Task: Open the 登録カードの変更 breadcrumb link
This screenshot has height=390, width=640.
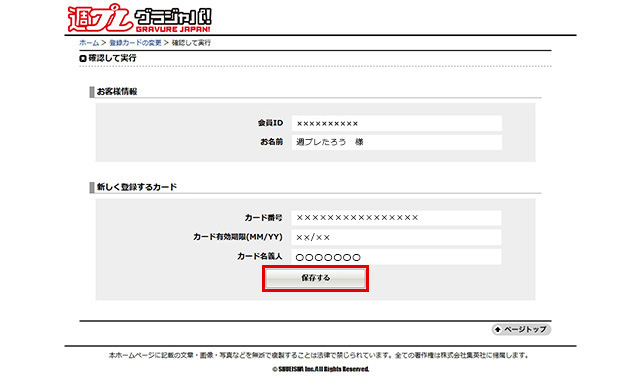Action: [x=136, y=43]
